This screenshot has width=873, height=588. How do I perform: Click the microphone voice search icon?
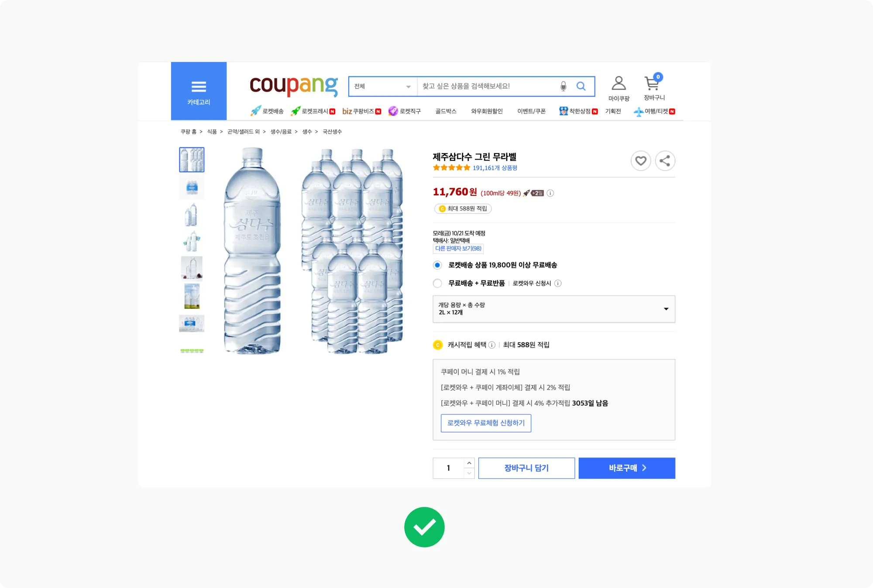(563, 86)
